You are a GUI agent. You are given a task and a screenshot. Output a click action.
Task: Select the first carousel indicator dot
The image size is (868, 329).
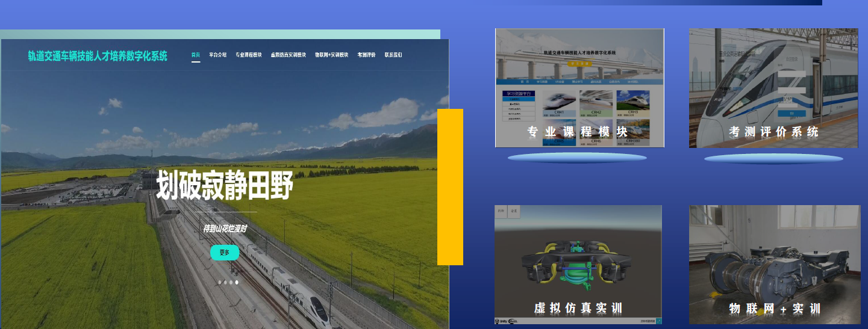pyautogui.click(x=220, y=282)
